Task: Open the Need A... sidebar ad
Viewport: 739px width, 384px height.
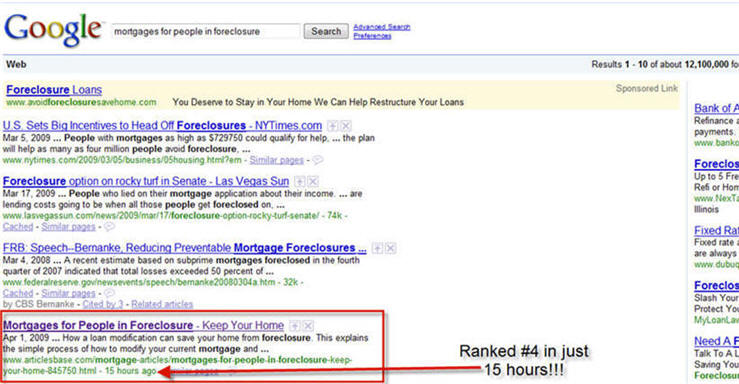Action: (716, 341)
